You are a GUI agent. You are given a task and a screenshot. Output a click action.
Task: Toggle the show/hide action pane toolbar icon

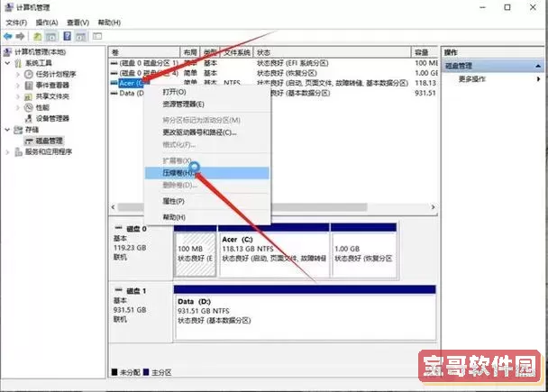[81, 36]
